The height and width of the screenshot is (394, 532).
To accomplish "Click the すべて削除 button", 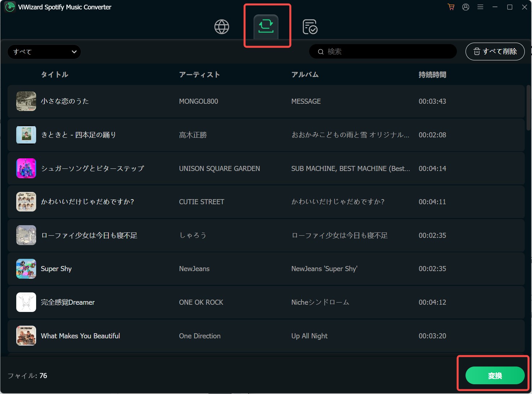I will click(x=495, y=51).
